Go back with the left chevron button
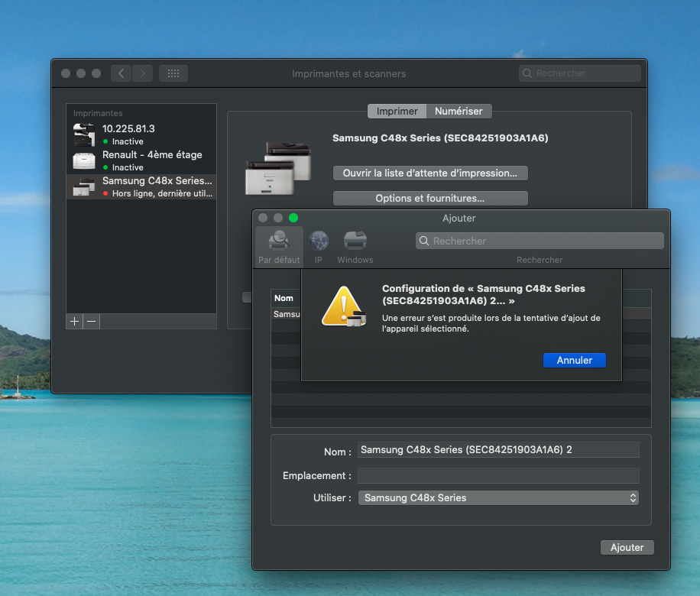This screenshot has width=700, height=596. click(x=121, y=73)
